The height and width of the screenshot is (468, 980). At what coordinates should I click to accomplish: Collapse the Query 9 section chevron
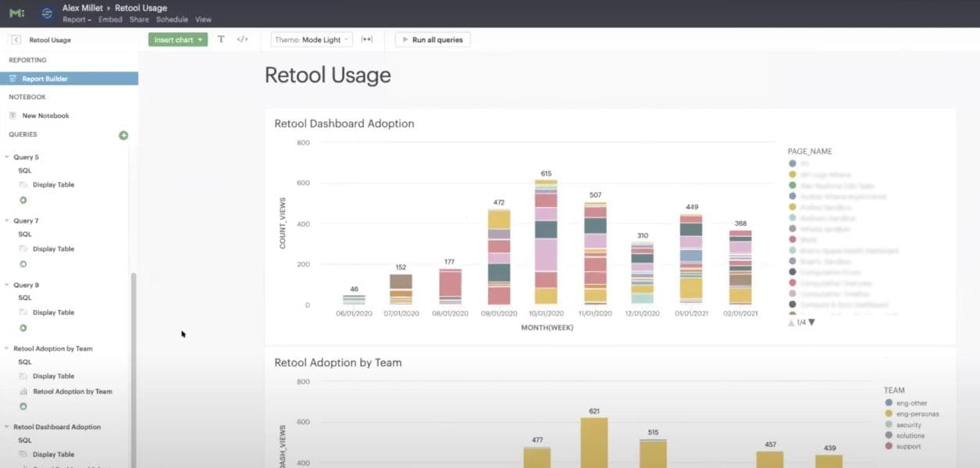click(6, 284)
